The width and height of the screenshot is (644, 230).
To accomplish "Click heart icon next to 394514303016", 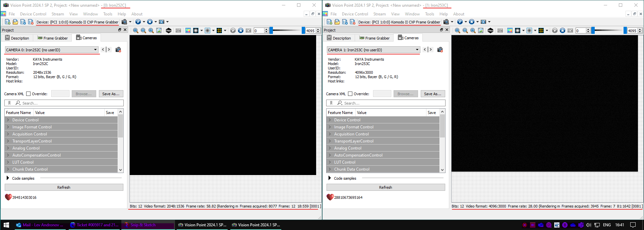I will coord(8,197).
